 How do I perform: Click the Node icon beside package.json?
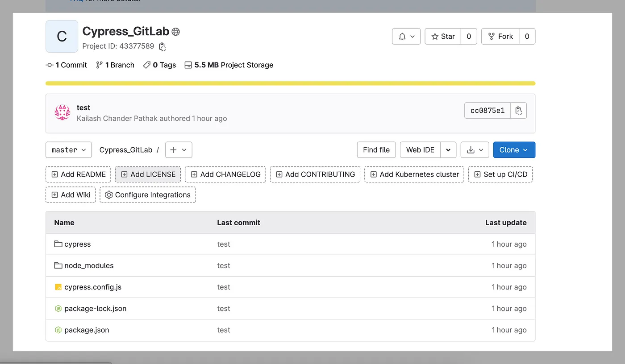[x=58, y=330]
